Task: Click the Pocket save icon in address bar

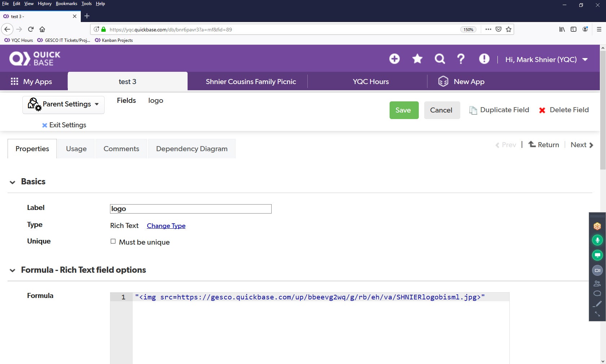Action: click(x=499, y=29)
